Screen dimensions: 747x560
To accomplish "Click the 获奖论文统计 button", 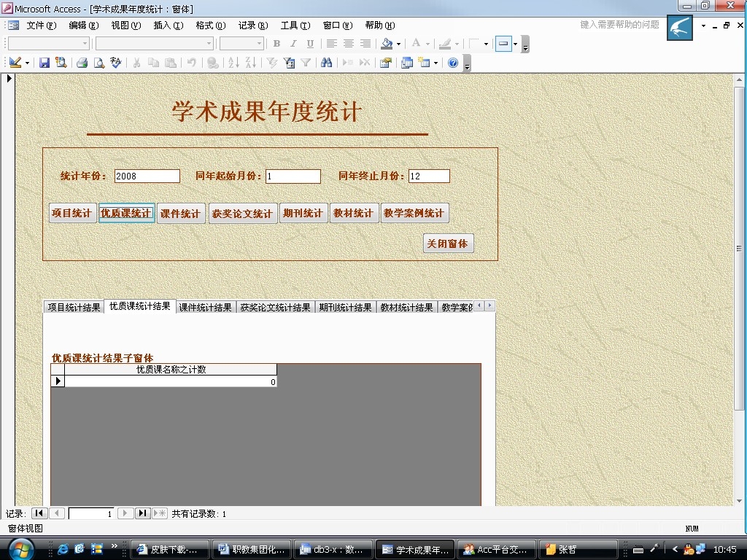I will [242, 214].
